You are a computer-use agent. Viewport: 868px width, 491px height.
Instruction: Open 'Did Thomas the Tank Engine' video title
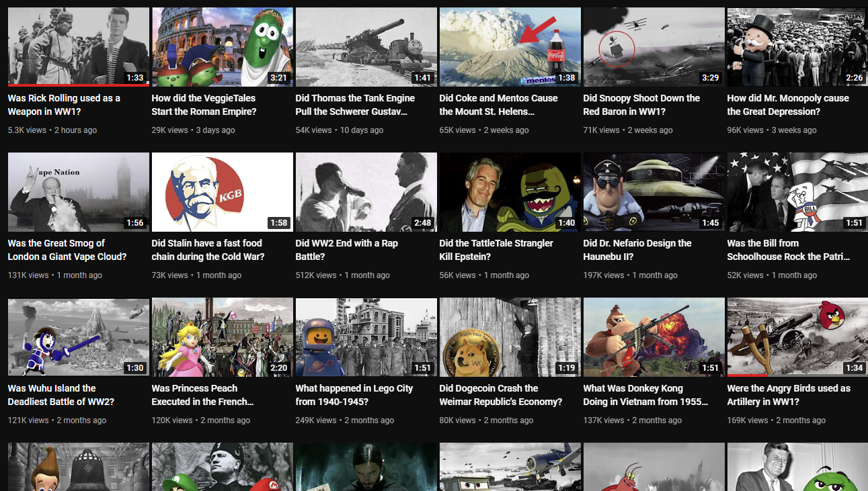(x=355, y=105)
